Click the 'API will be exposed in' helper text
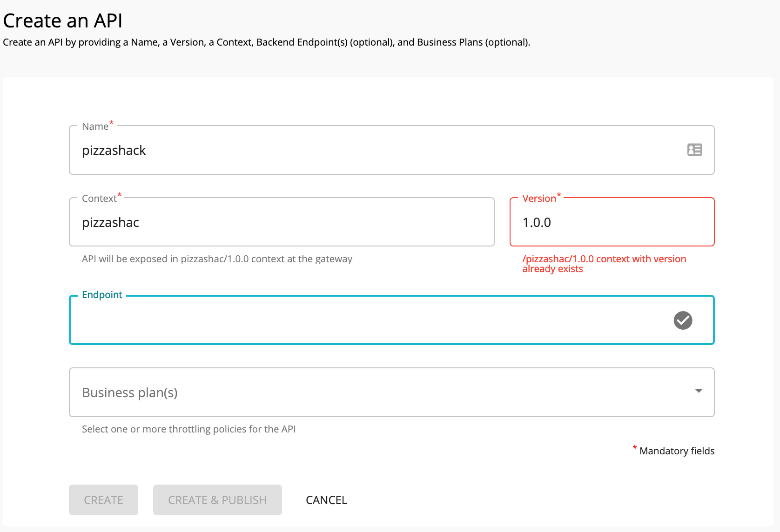This screenshot has width=780, height=532. [x=217, y=259]
